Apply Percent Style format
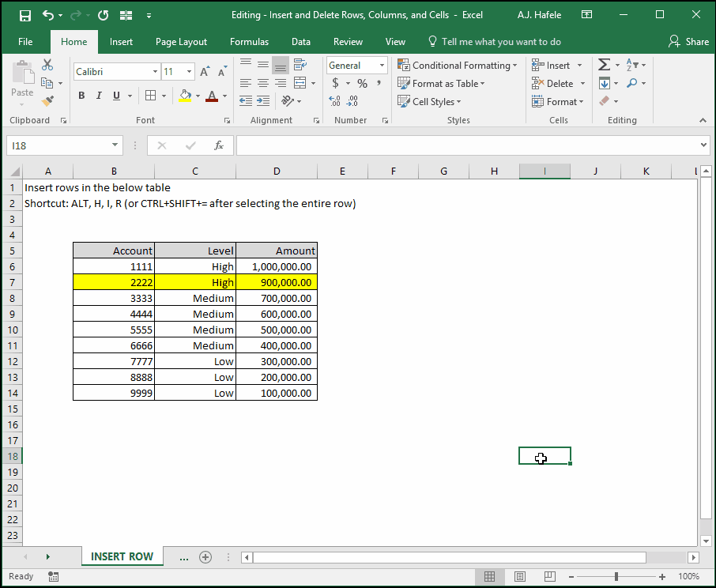 (x=362, y=83)
